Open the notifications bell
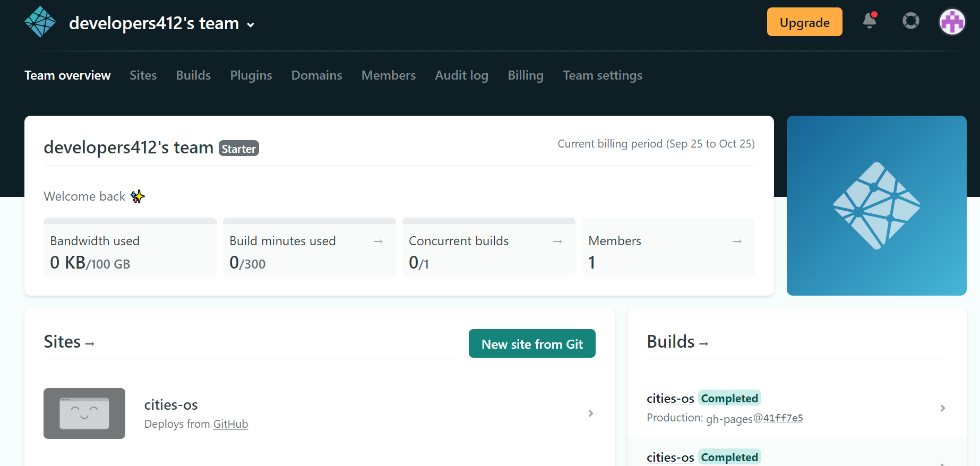 pyautogui.click(x=870, y=21)
